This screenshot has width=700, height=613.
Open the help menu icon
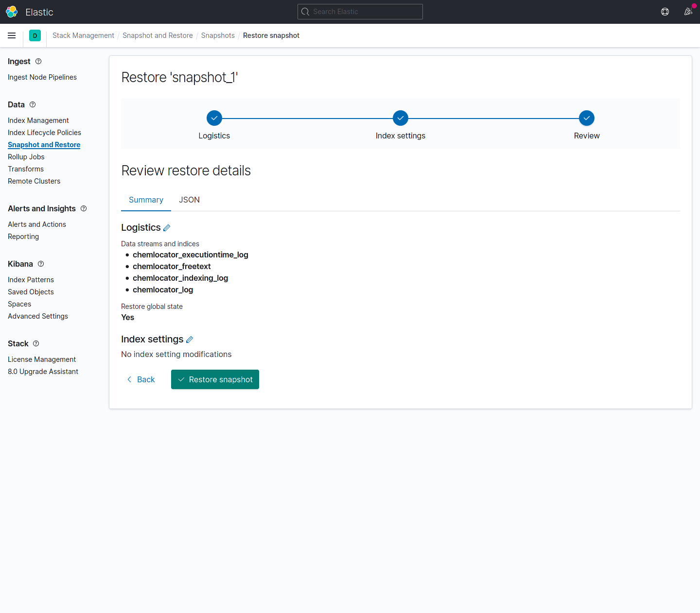tap(665, 12)
